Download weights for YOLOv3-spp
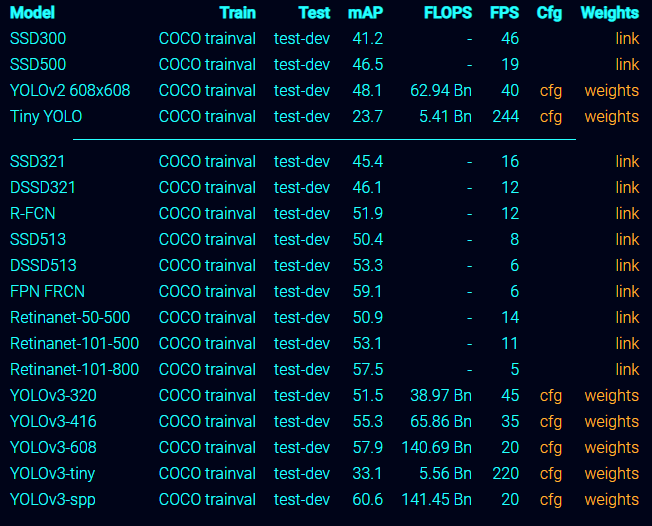Screen dimensions: 652x526 (x=612, y=500)
